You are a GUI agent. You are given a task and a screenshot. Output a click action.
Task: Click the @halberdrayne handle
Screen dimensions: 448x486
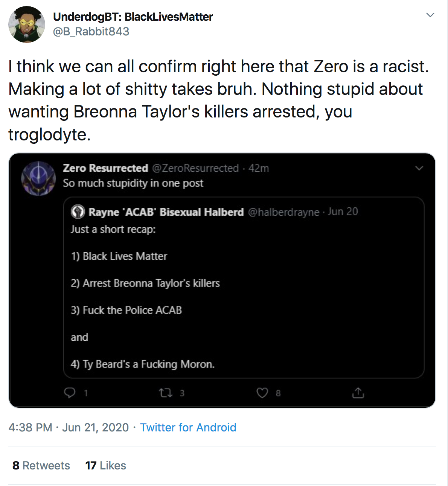coord(283,212)
